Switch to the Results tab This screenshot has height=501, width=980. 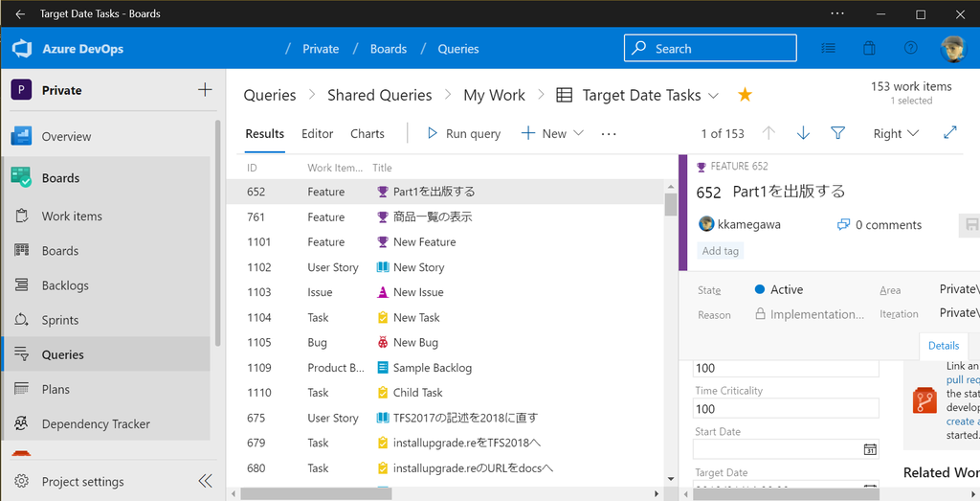264,133
